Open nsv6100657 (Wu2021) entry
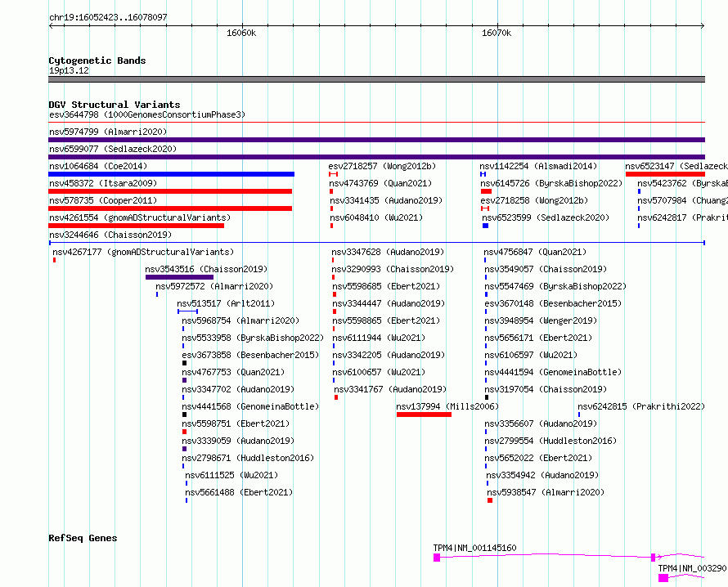Viewport: 728px width, 587px height. tap(379, 372)
